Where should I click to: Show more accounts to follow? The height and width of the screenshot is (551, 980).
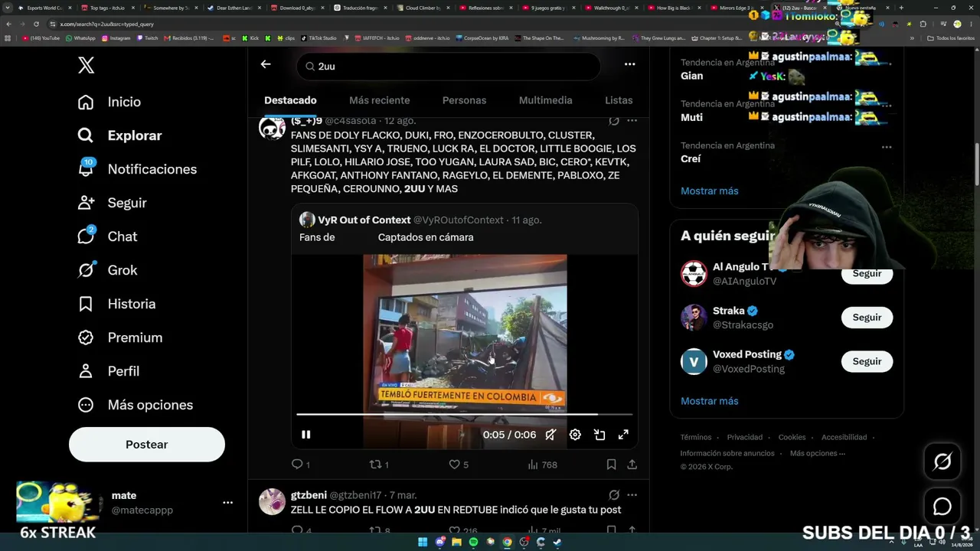point(710,401)
